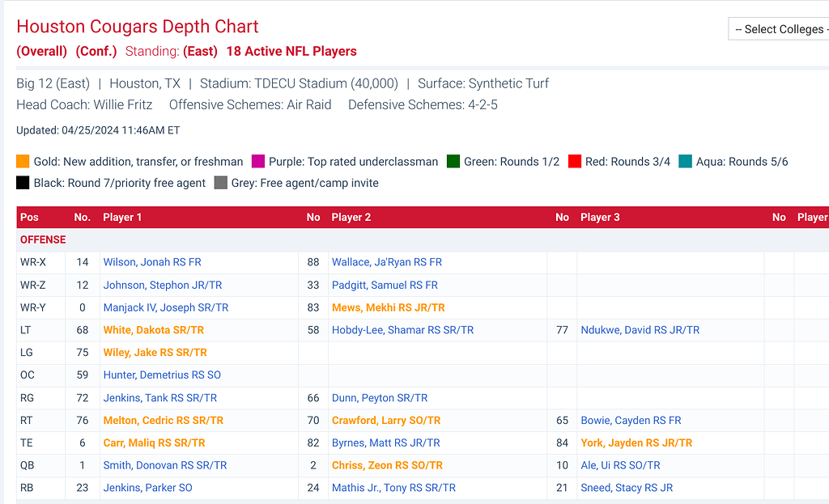Open Mews, Mekhi receiver link
The height and width of the screenshot is (504, 829).
coord(388,307)
